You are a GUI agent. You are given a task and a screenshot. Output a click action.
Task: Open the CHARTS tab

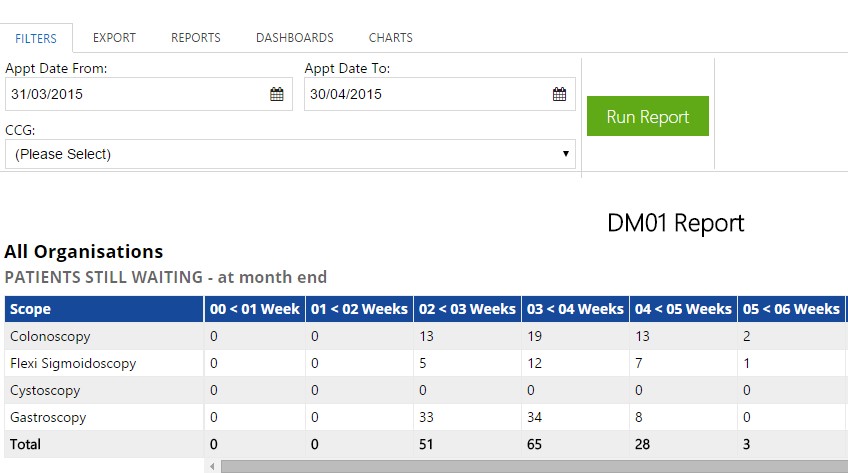coord(390,38)
